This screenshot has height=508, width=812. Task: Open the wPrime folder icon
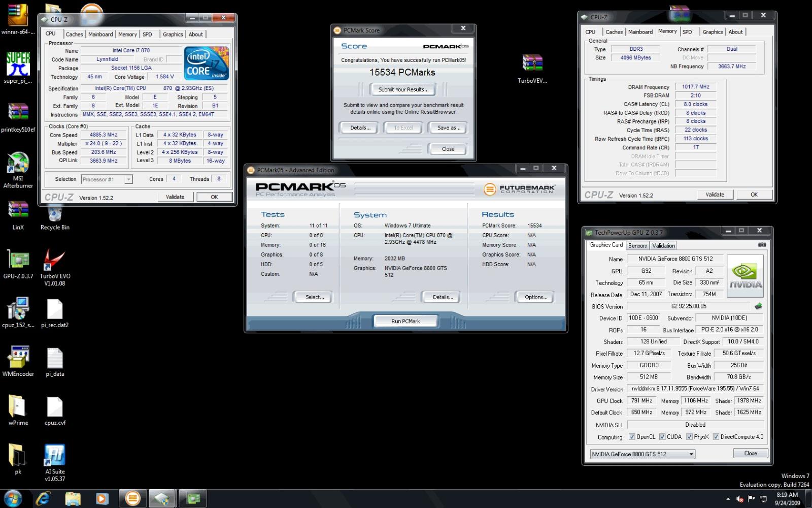click(18, 409)
